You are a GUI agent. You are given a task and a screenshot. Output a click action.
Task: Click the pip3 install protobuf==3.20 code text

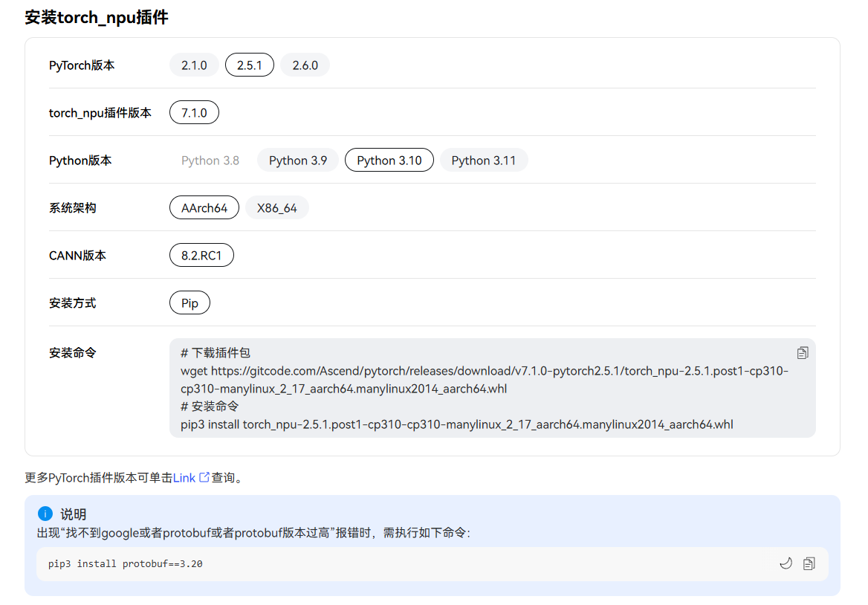(x=126, y=564)
